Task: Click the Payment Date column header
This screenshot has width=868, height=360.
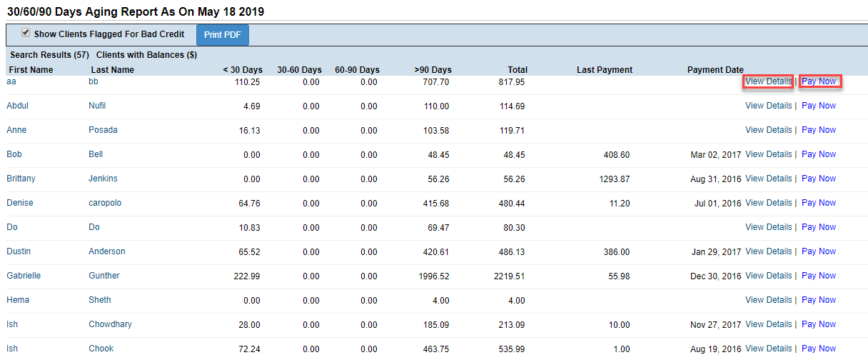Action: [715, 70]
